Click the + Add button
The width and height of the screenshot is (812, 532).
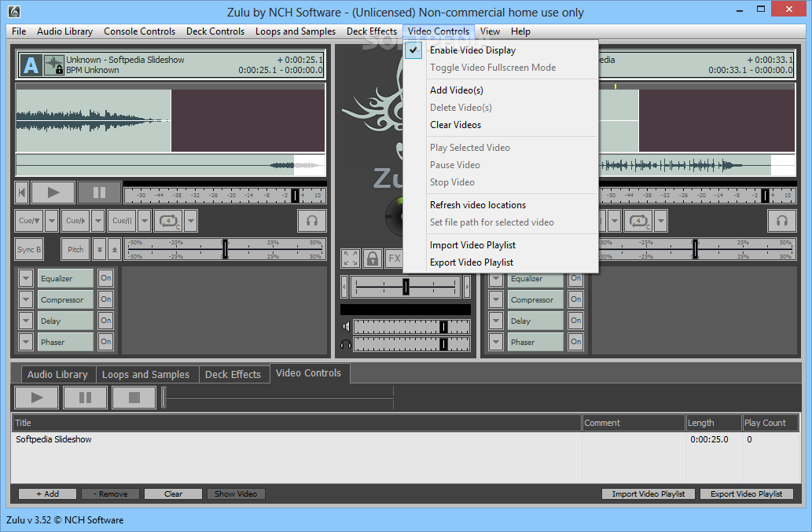(47, 493)
